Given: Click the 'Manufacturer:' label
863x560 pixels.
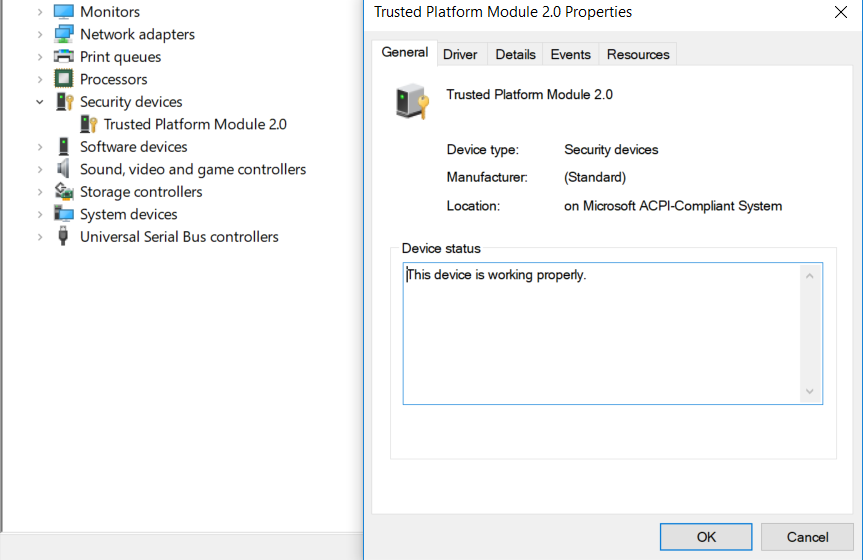Looking at the screenshot, I should (487, 177).
